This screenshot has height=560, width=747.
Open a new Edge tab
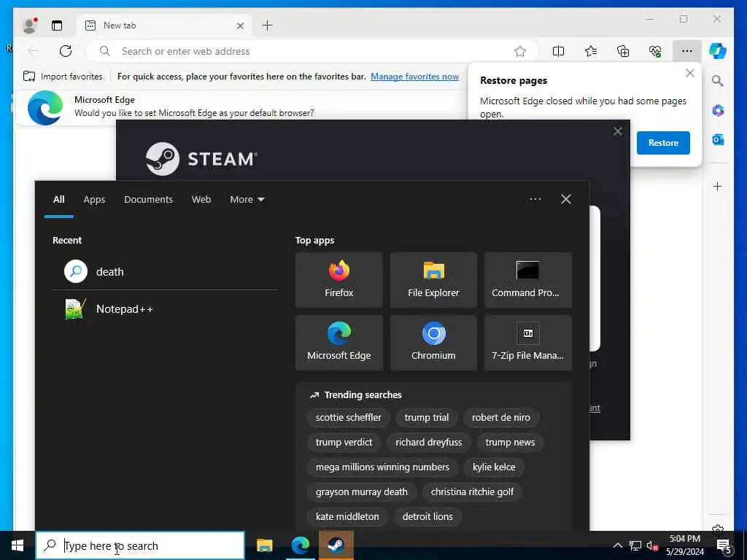[267, 26]
